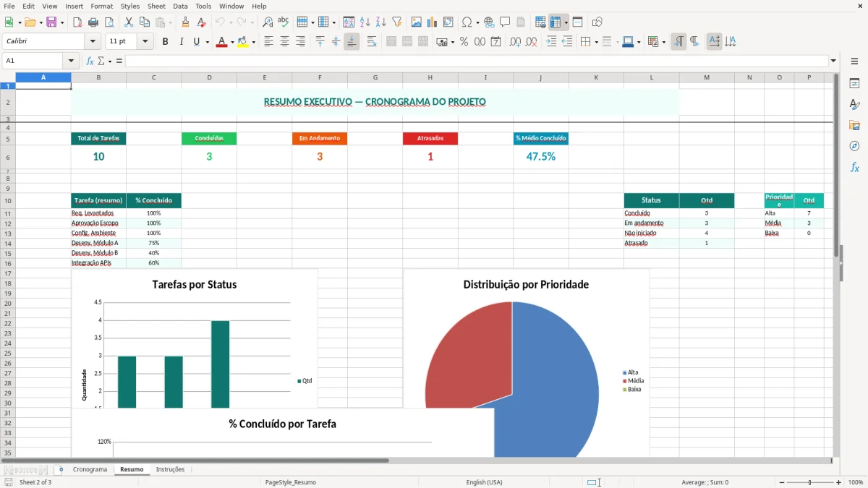Open the Data menu
868x488 pixels.
pos(180,6)
